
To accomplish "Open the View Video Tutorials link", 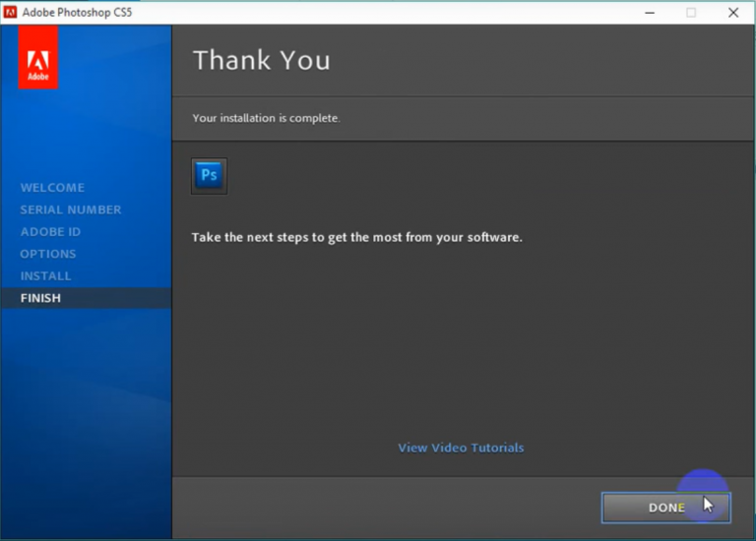I will click(461, 448).
